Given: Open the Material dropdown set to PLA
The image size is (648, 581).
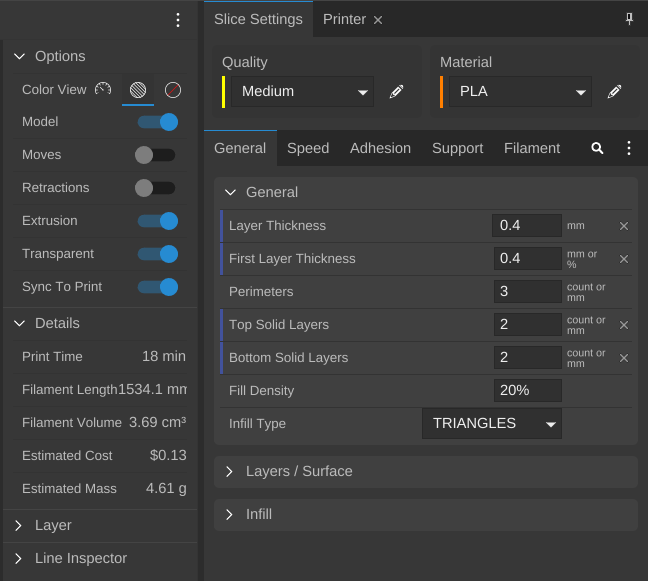Looking at the screenshot, I should coord(520,91).
